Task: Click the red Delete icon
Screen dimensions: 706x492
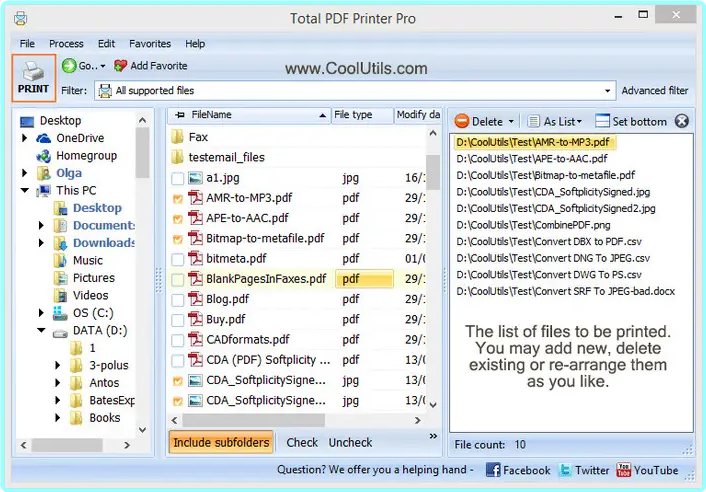Action: 462,121
